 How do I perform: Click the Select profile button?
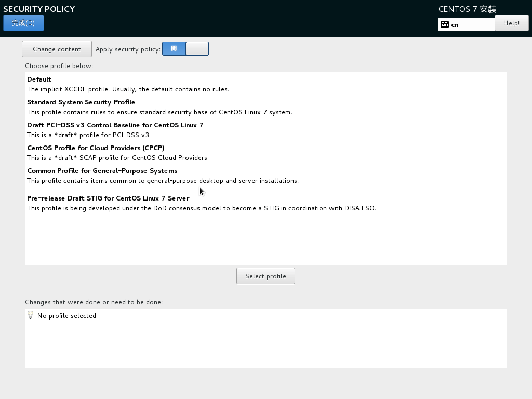point(265,276)
